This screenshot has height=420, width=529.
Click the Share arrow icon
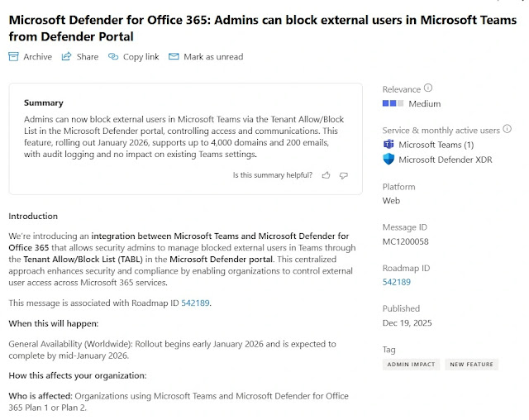(x=66, y=56)
